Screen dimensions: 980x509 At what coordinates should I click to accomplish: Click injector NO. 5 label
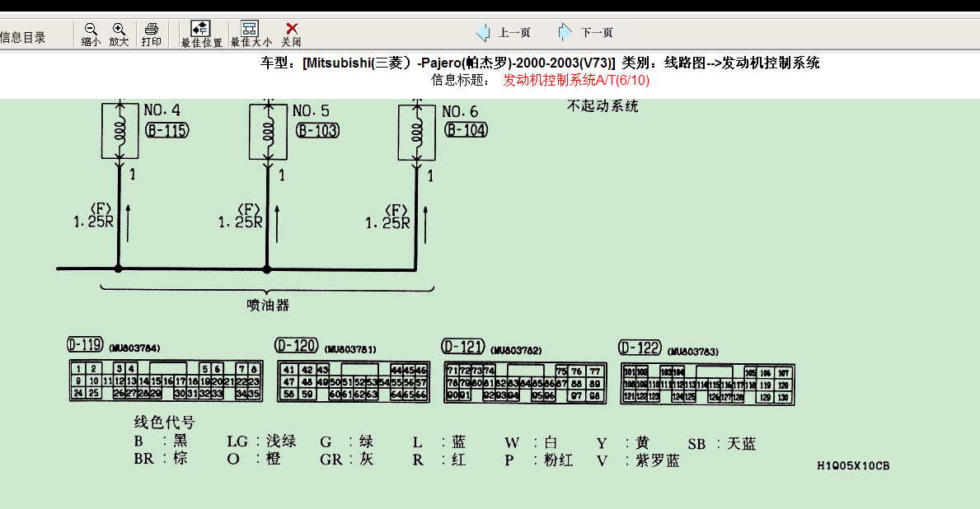311,111
